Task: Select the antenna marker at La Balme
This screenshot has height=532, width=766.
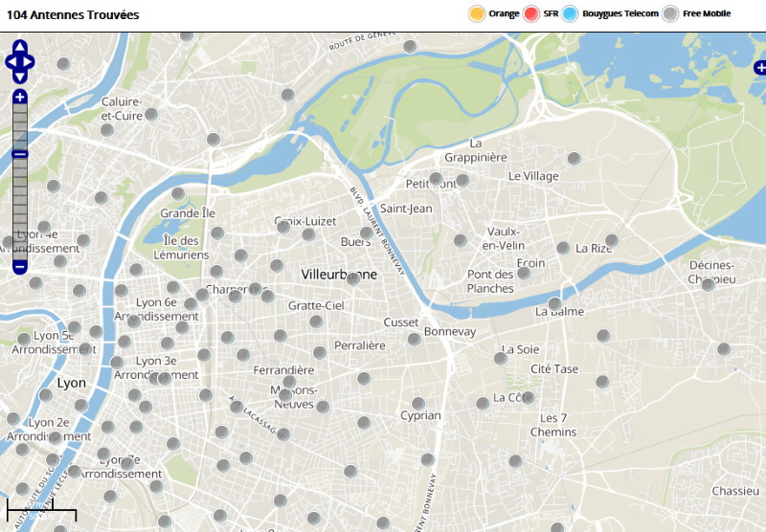Action: 554,304
